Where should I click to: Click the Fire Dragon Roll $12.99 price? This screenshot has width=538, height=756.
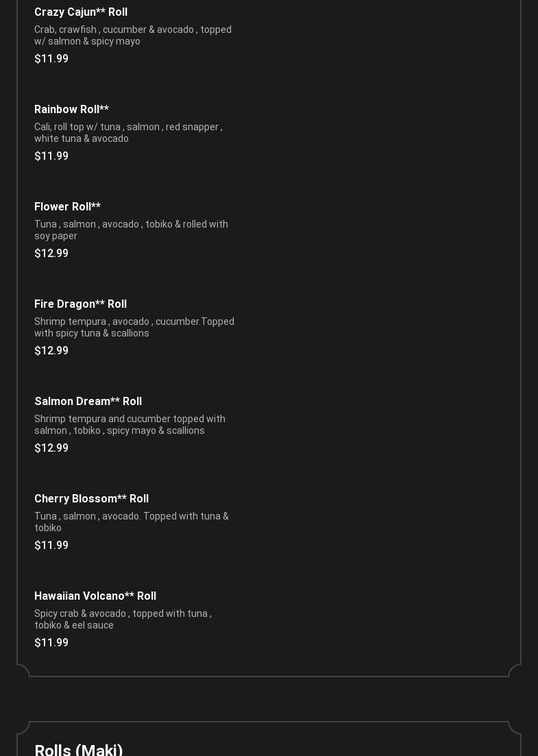tap(51, 351)
